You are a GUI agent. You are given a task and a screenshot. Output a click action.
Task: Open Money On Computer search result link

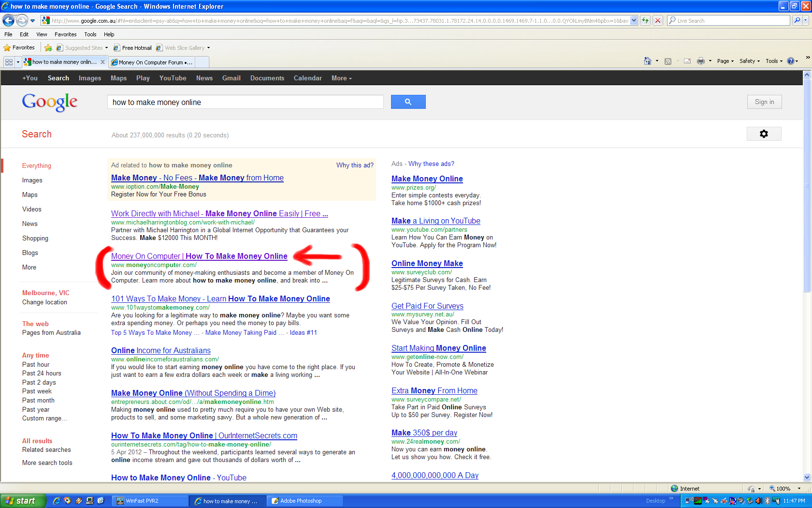[199, 256]
